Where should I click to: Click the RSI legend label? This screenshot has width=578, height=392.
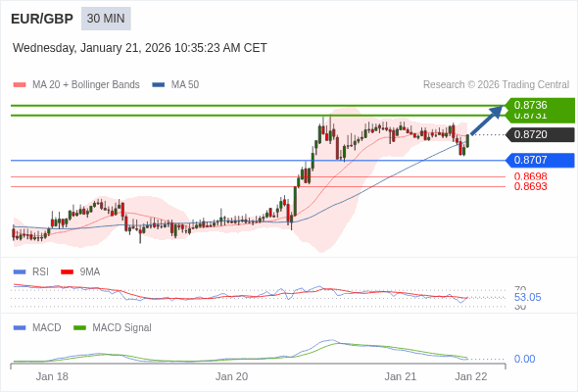point(40,272)
